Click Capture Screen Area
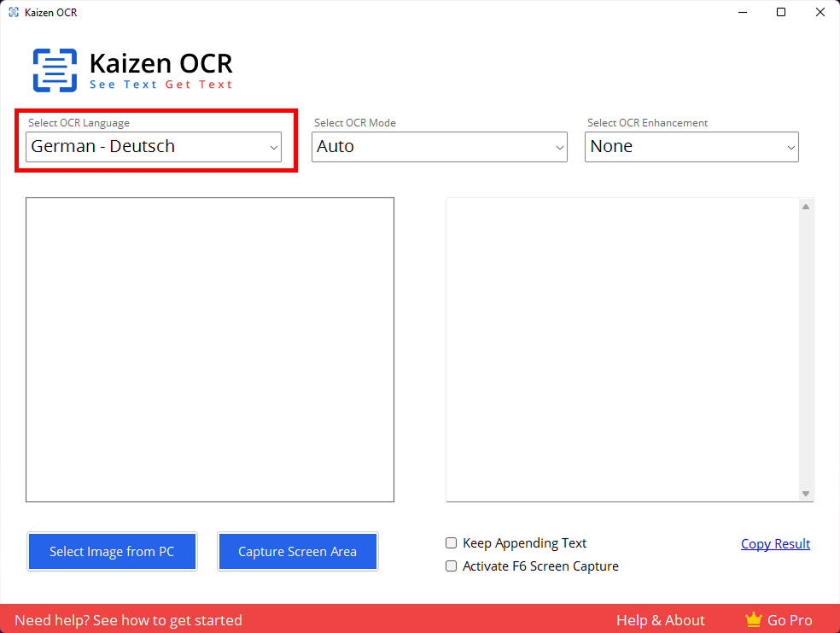The image size is (840, 633). (x=297, y=551)
